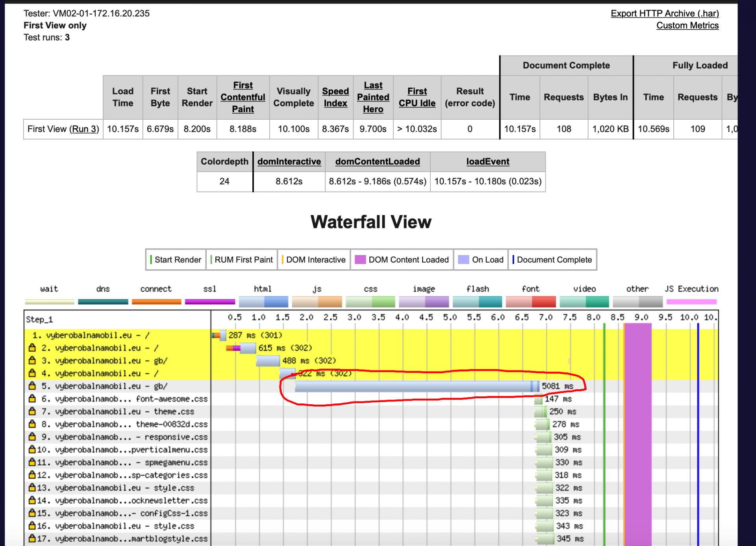Open the Custom Metrics link

click(x=687, y=26)
